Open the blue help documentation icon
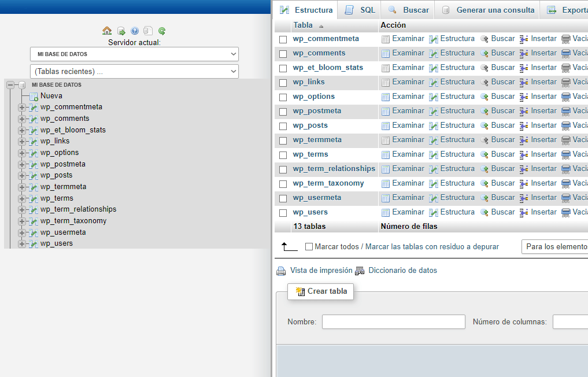The image size is (588, 377). click(x=135, y=31)
